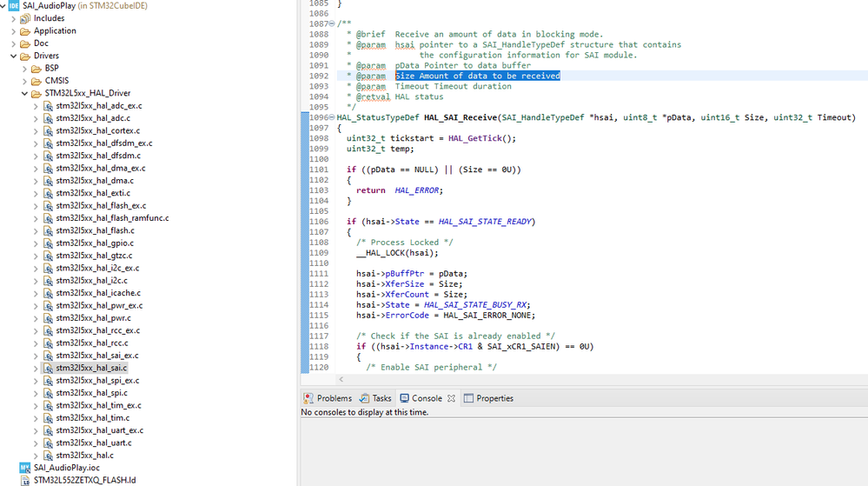The image size is (868, 486).
Task: Expand the stm32l5xx_hal_adc.c node
Action: coord(36,118)
